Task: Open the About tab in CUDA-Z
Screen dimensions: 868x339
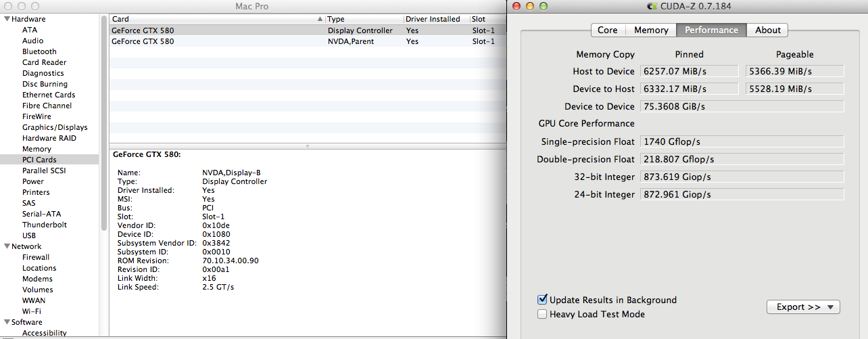Action: click(x=768, y=30)
